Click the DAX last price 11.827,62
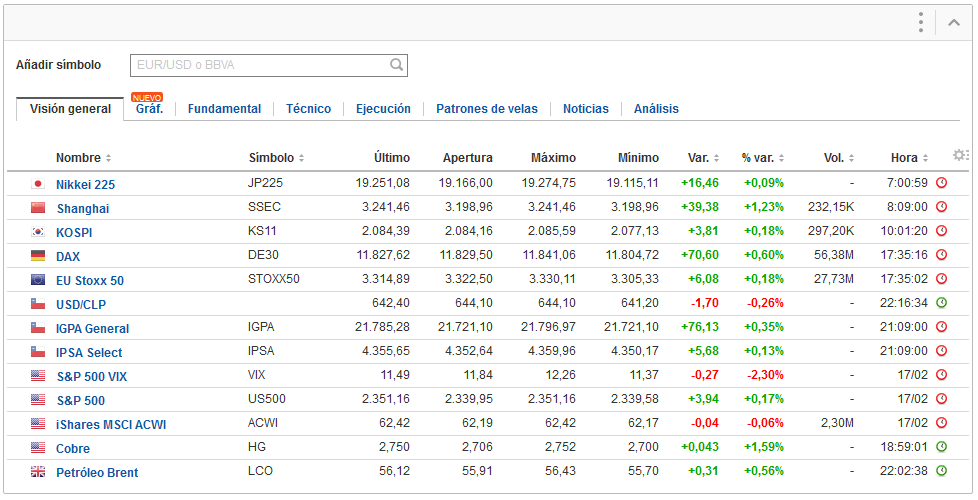 383,255
